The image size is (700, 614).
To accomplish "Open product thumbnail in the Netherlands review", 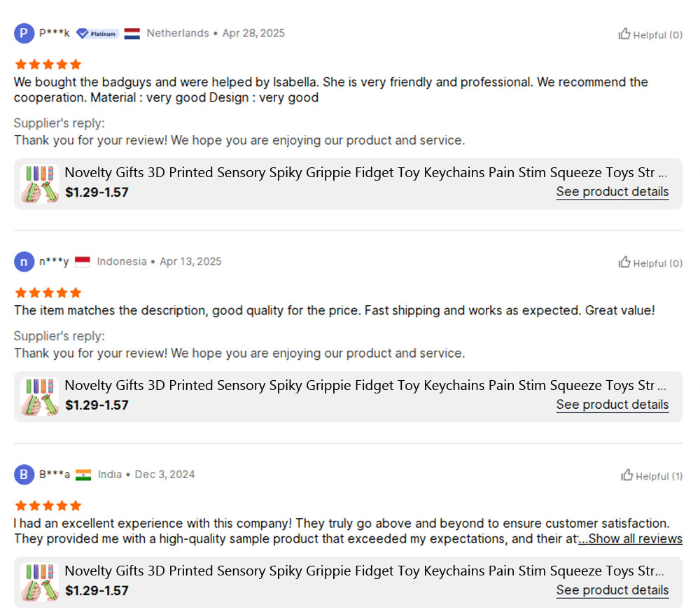I will [x=40, y=184].
